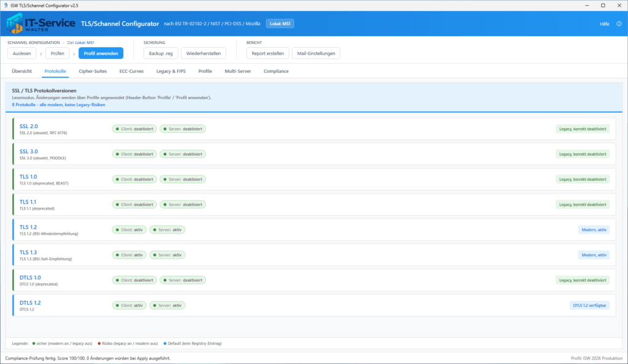Switch to the Übersicht tab
628x364 pixels.
21,71
